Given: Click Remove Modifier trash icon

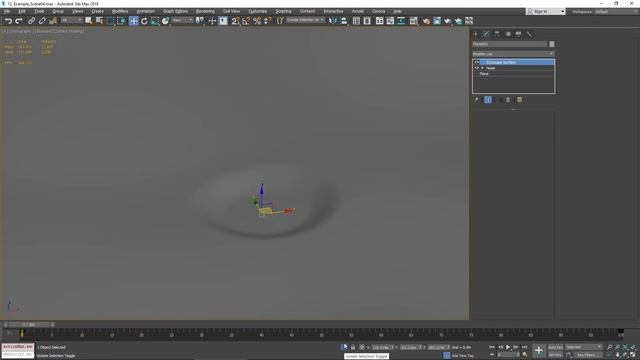Looking at the screenshot, I should [x=508, y=100].
